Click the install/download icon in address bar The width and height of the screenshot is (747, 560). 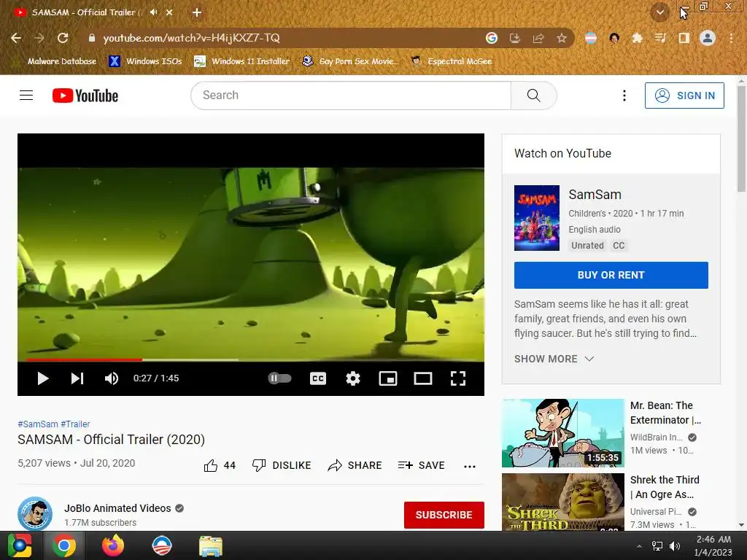pyautogui.click(x=515, y=38)
